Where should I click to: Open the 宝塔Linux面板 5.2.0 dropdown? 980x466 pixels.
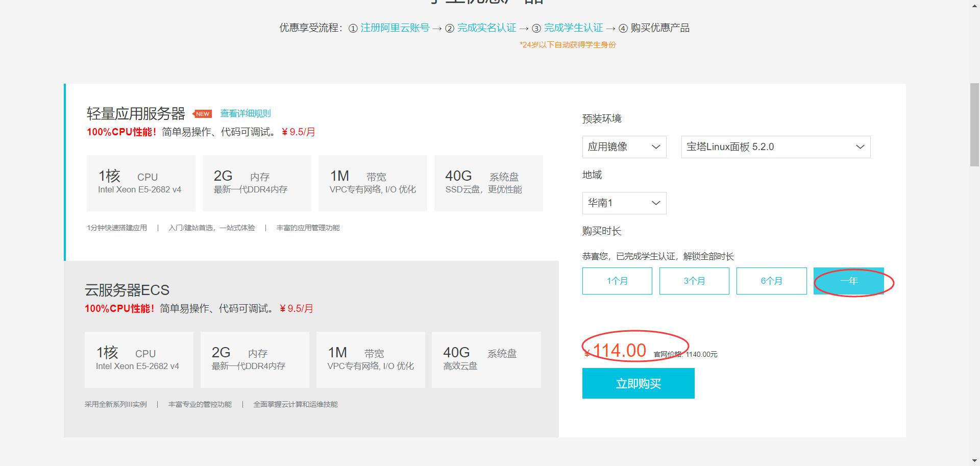(x=775, y=147)
